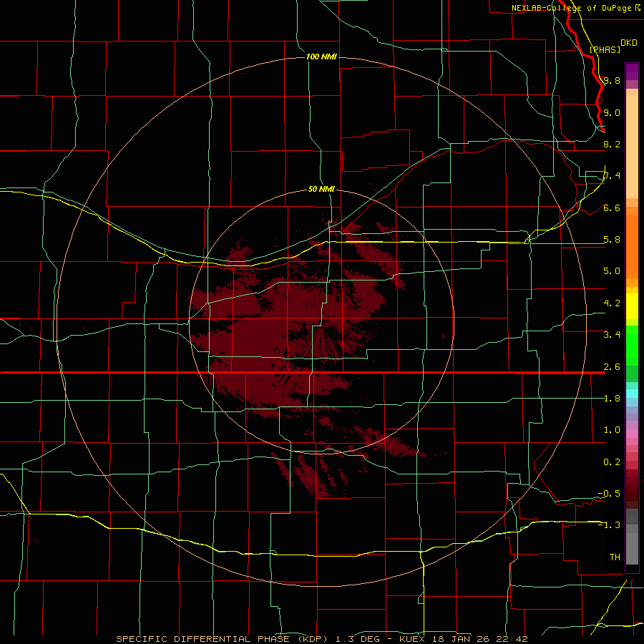Click the 1.8 value on the color scale

coord(612,399)
